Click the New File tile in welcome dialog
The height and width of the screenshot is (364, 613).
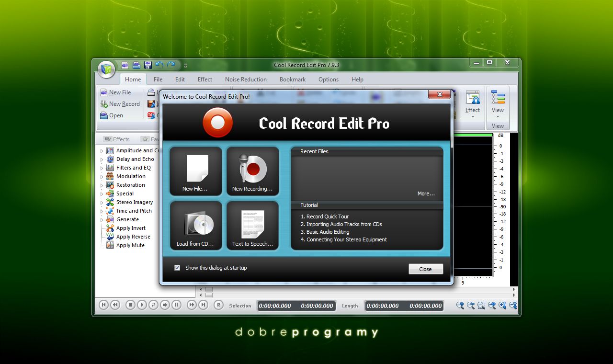(x=196, y=171)
